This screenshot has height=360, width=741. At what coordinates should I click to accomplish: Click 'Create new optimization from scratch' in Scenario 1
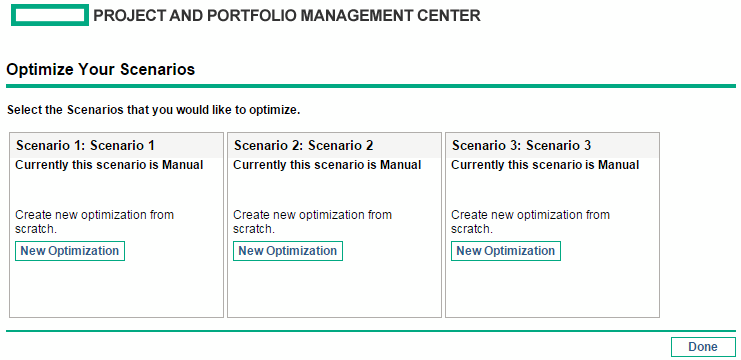[x=95, y=222]
